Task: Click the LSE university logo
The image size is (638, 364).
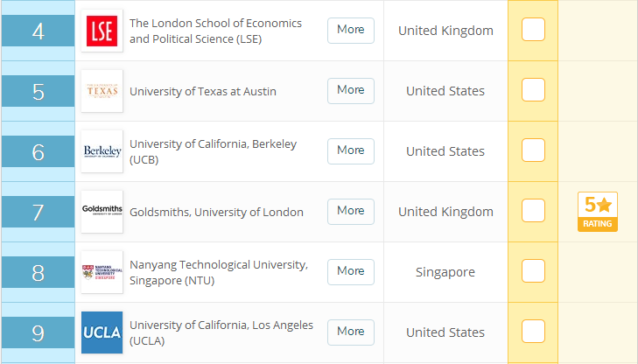Action: click(x=102, y=31)
